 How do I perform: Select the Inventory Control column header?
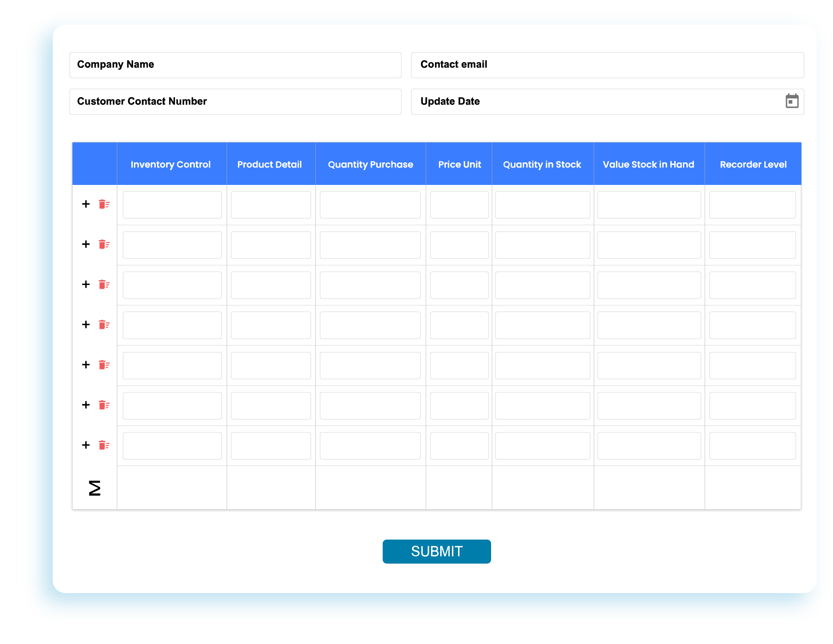(x=171, y=164)
